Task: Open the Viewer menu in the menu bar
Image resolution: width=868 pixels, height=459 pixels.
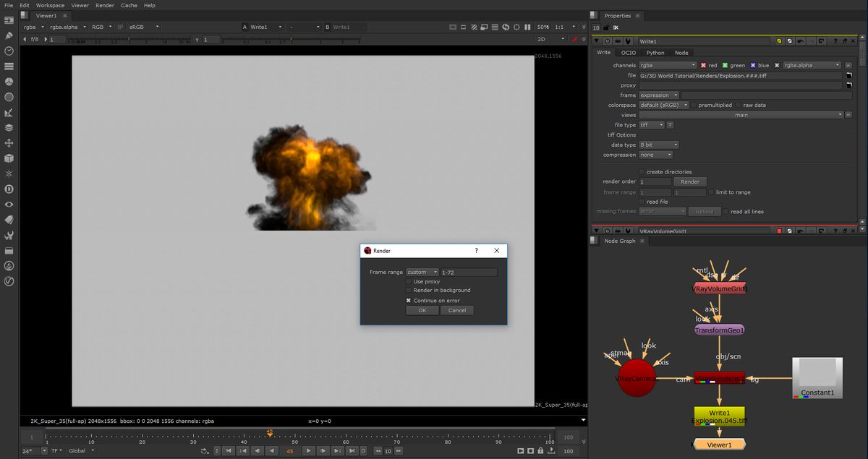Action: coord(80,5)
